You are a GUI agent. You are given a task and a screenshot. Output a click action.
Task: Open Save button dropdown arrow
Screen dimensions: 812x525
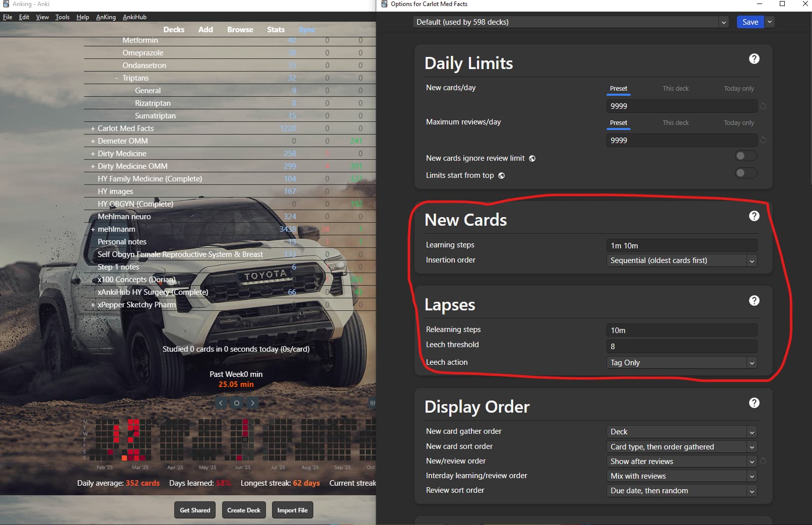[769, 22]
